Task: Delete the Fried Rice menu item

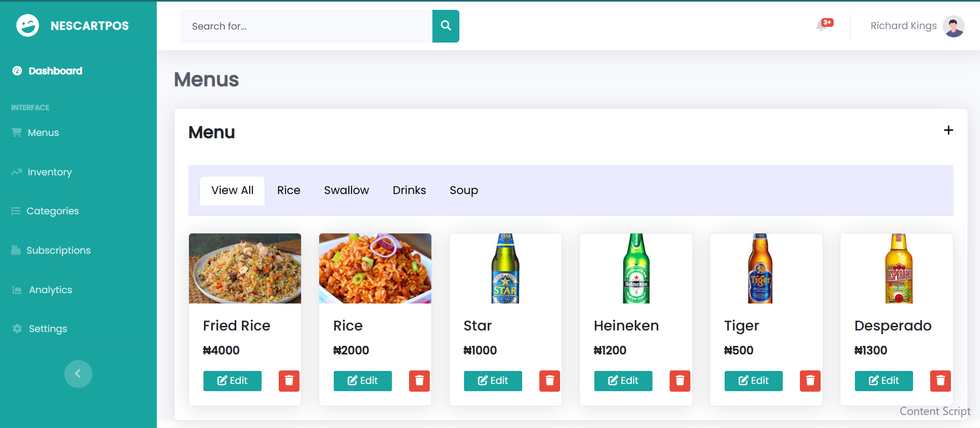Action: [x=289, y=381]
